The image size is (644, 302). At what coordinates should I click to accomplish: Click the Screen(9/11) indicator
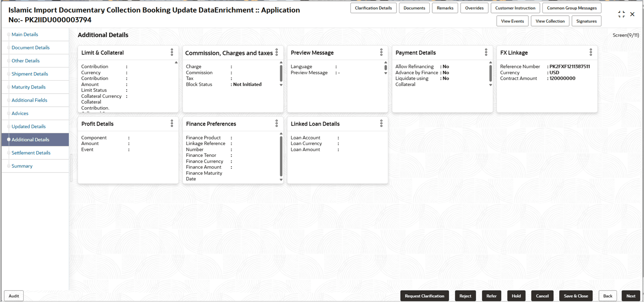tap(626, 35)
